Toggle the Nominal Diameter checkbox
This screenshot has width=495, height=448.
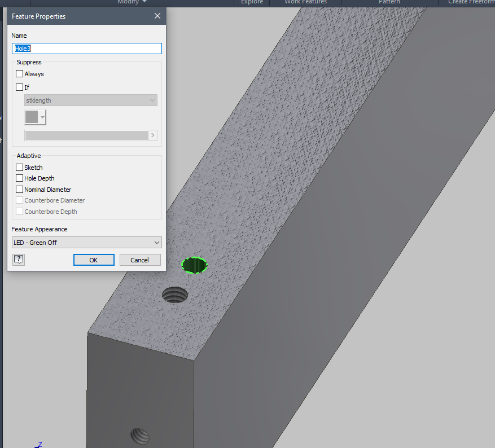pyautogui.click(x=19, y=189)
